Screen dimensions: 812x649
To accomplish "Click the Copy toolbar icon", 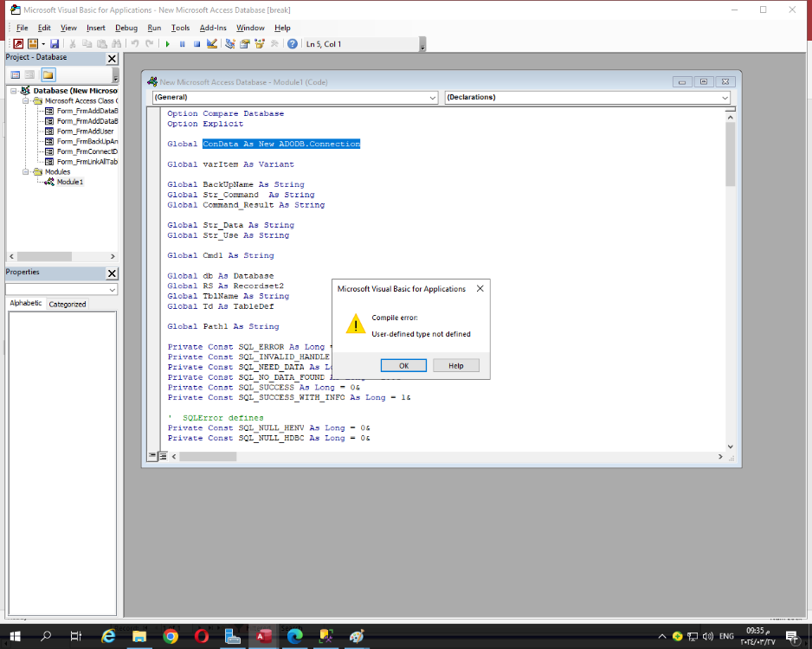I will pyautogui.click(x=87, y=44).
